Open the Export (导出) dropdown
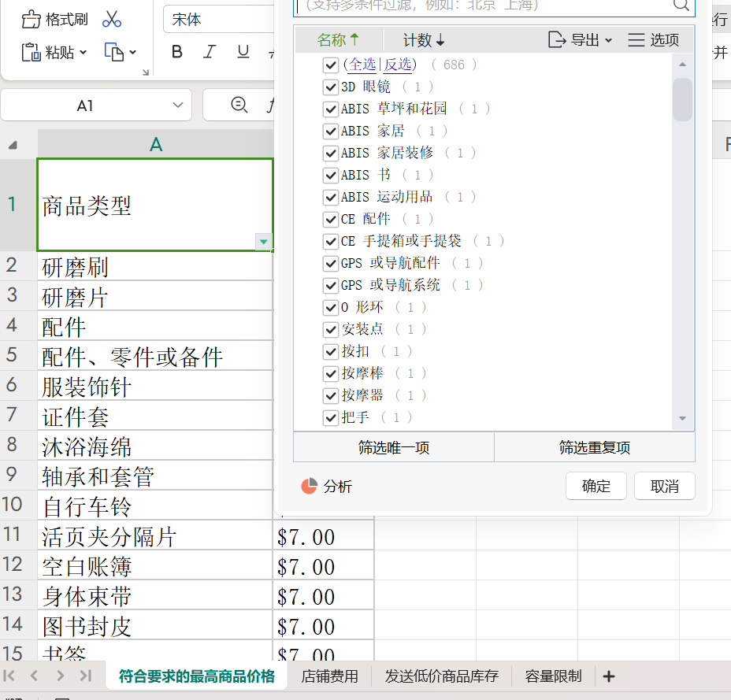731x700 pixels. (x=580, y=39)
